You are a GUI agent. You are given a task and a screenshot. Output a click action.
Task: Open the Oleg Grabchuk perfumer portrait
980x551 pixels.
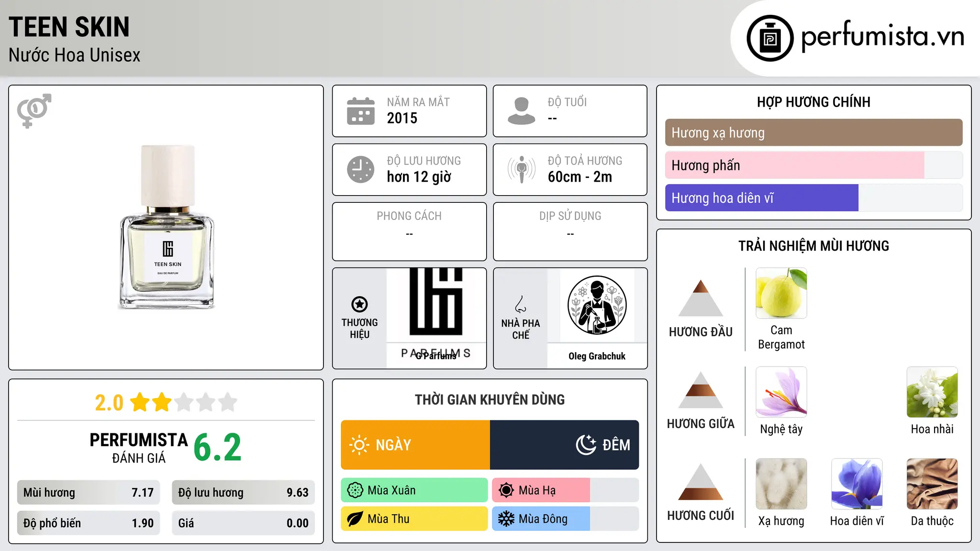point(597,305)
